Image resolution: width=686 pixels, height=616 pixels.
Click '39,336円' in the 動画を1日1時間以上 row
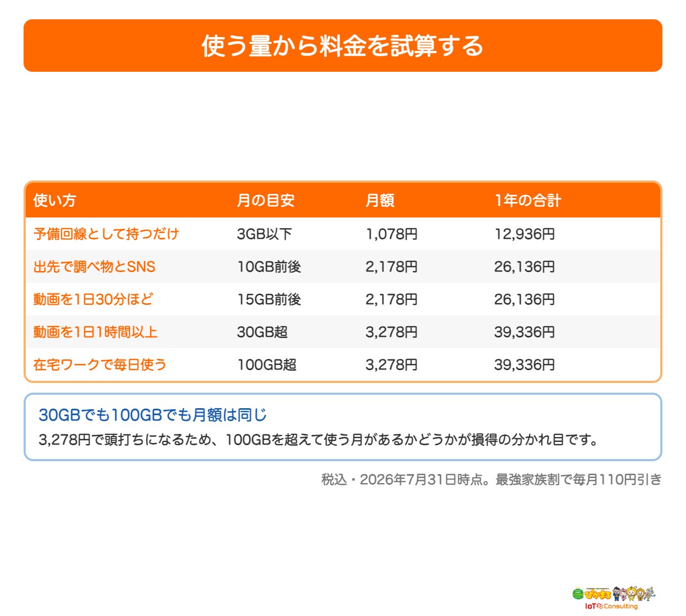click(x=524, y=332)
